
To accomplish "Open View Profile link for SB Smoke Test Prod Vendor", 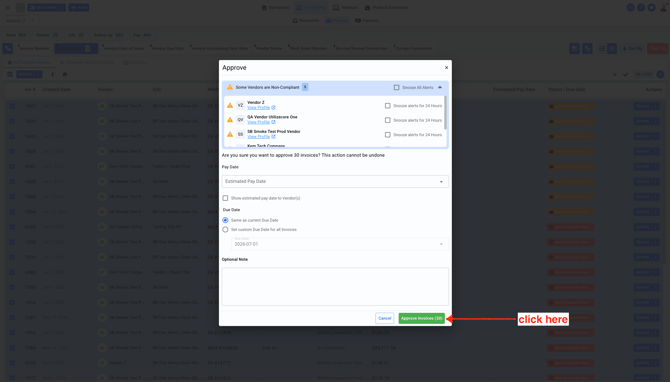I will 259,137.
